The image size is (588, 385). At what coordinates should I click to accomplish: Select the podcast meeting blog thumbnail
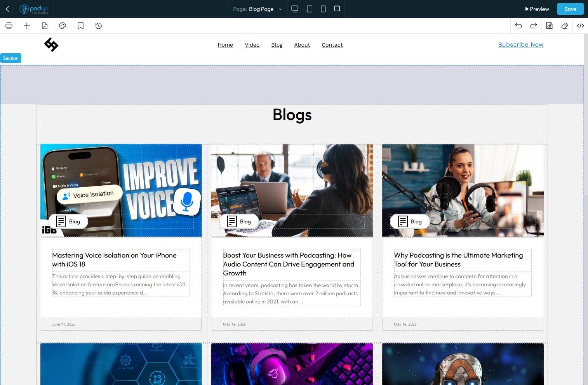click(x=292, y=190)
